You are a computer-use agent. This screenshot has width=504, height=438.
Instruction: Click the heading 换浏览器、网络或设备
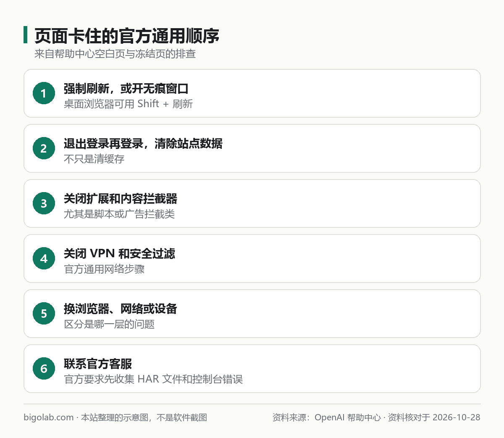pyautogui.click(x=121, y=309)
